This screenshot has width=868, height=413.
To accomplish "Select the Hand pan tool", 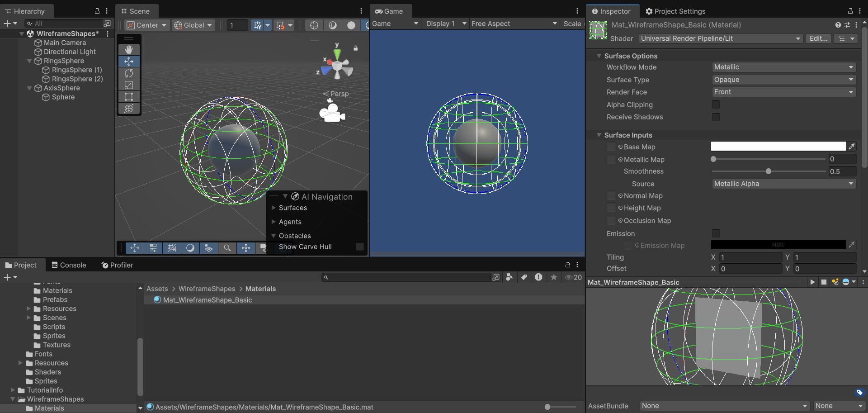I will coord(129,49).
